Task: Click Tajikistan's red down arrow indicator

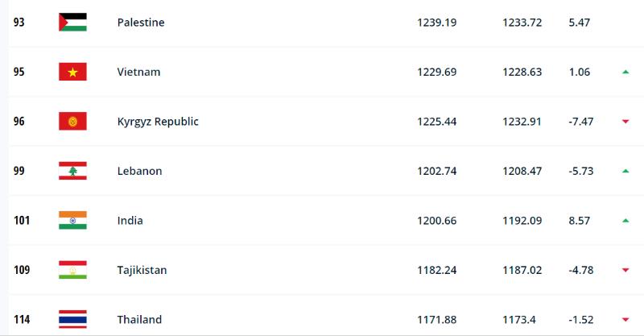Action: 625,270
